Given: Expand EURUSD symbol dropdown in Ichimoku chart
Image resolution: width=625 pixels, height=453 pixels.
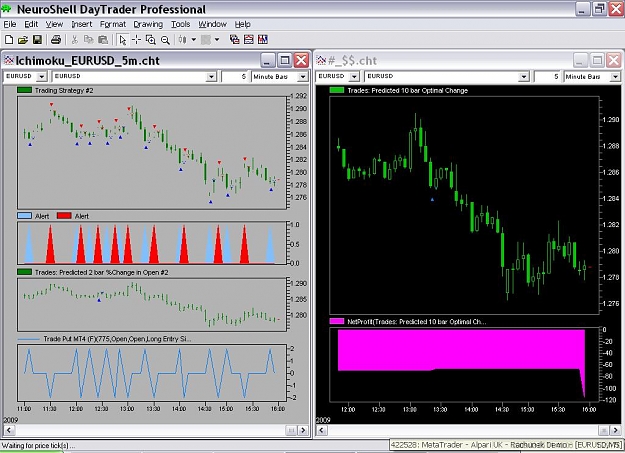Looking at the screenshot, I should pos(42,76).
